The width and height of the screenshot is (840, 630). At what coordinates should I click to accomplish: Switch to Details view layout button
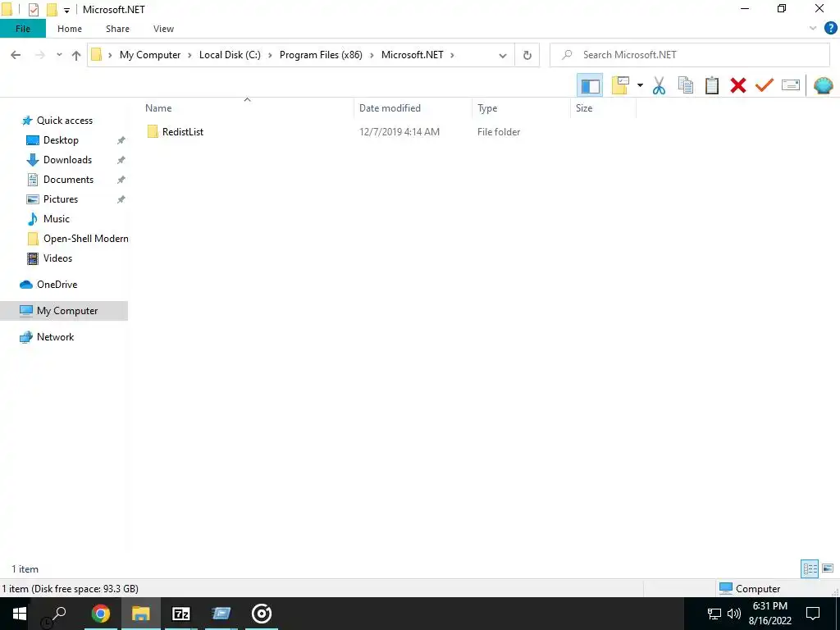(x=810, y=568)
